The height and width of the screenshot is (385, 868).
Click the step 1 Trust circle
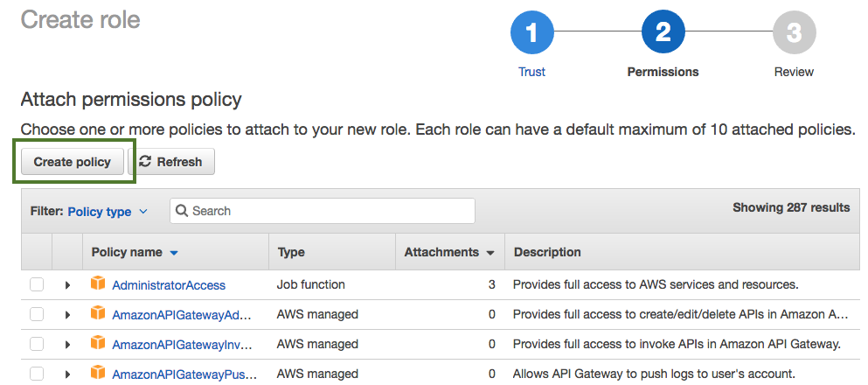[531, 34]
